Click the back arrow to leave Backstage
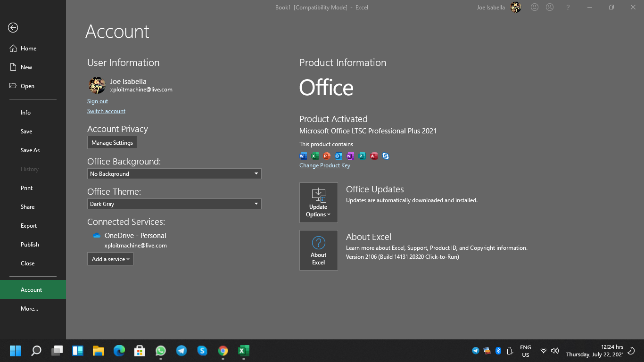The width and height of the screenshot is (644, 362). pyautogui.click(x=13, y=28)
